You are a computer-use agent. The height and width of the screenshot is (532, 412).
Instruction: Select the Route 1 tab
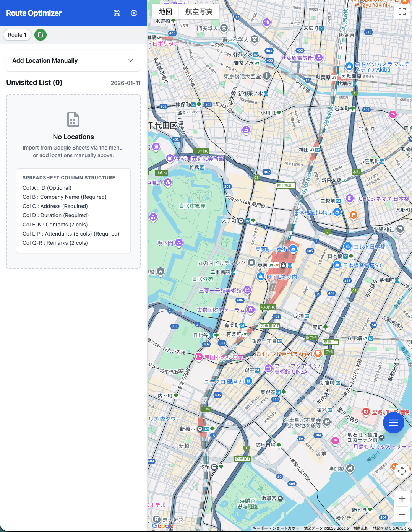click(x=17, y=35)
